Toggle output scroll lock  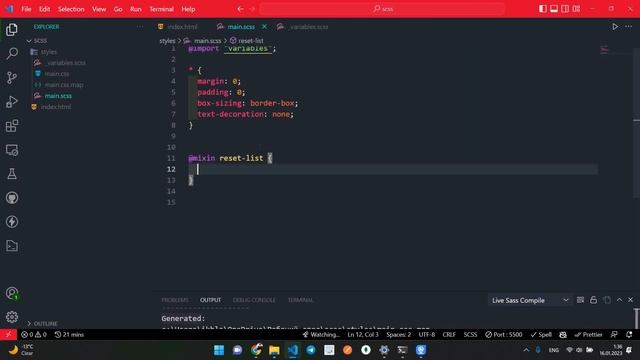tap(593, 300)
